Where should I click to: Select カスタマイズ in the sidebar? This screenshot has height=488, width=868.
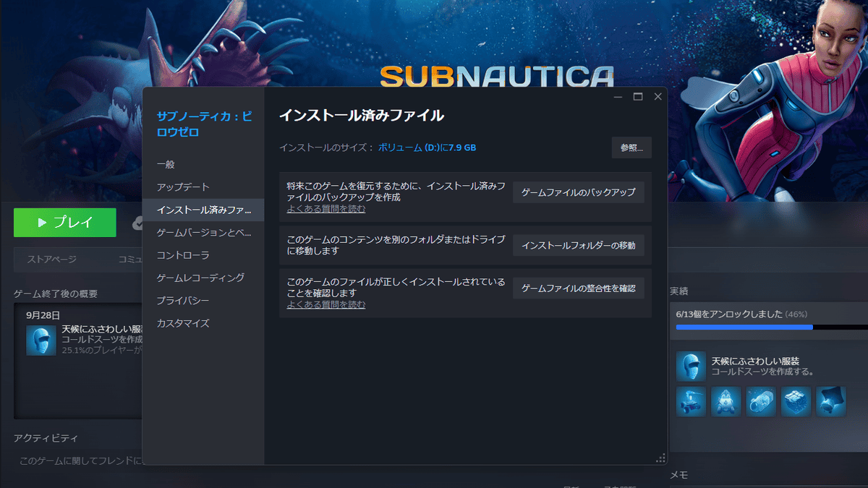[203, 323]
